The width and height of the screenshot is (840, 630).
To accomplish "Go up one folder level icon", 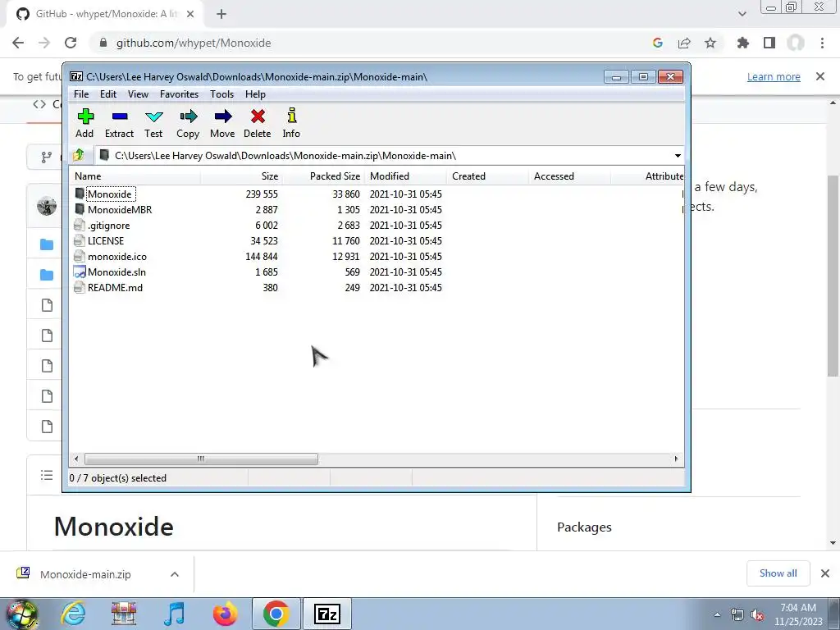I will coord(79,155).
